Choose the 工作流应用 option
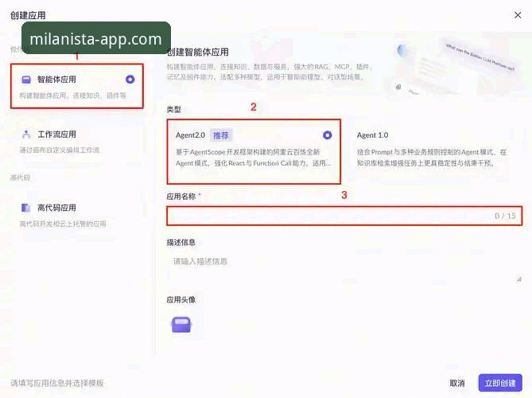The image size is (532, 398). (x=76, y=141)
